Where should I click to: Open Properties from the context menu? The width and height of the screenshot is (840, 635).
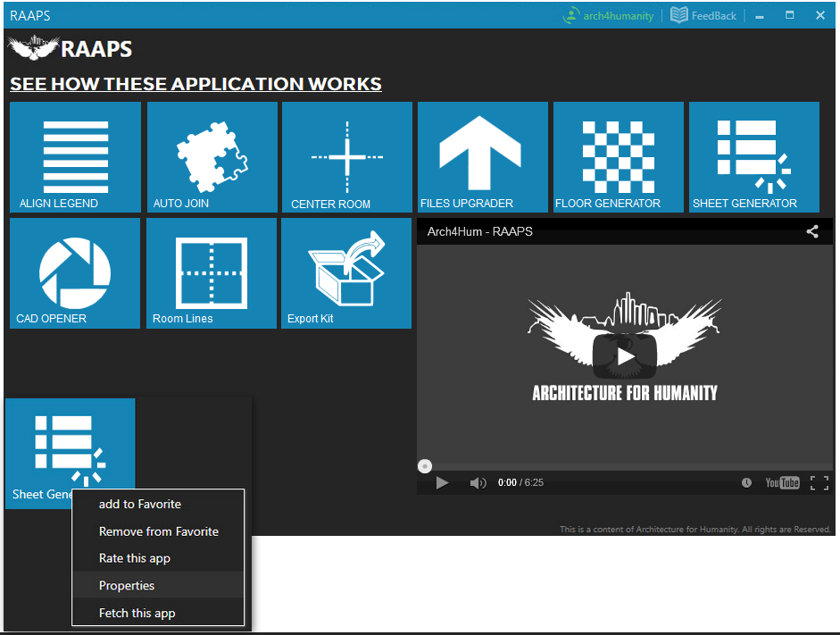158,585
